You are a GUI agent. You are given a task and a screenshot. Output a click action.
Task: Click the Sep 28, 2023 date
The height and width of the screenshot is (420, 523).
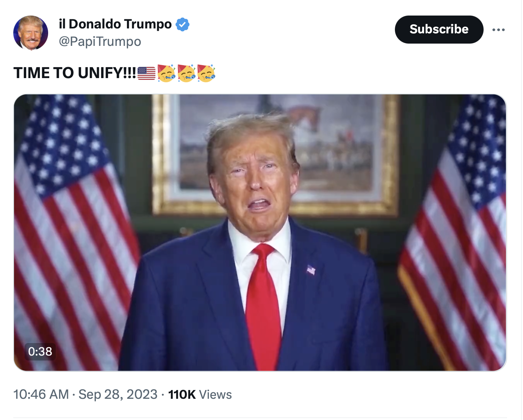coord(118,394)
